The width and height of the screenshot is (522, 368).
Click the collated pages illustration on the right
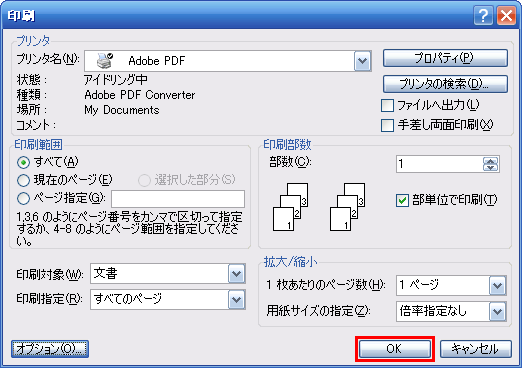click(x=347, y=207)
